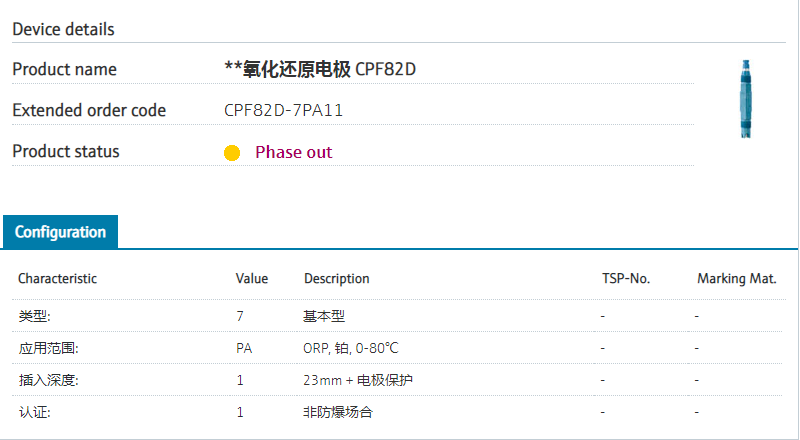Screen dimensions: 800x440
Task: Select the extended order code CPF82D-7PA11
Action: (x=283, y=110)
